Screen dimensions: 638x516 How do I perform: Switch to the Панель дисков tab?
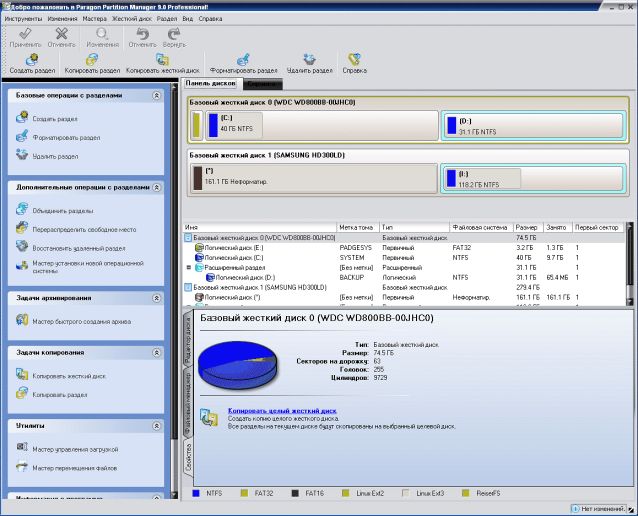(x=211, y=83)
